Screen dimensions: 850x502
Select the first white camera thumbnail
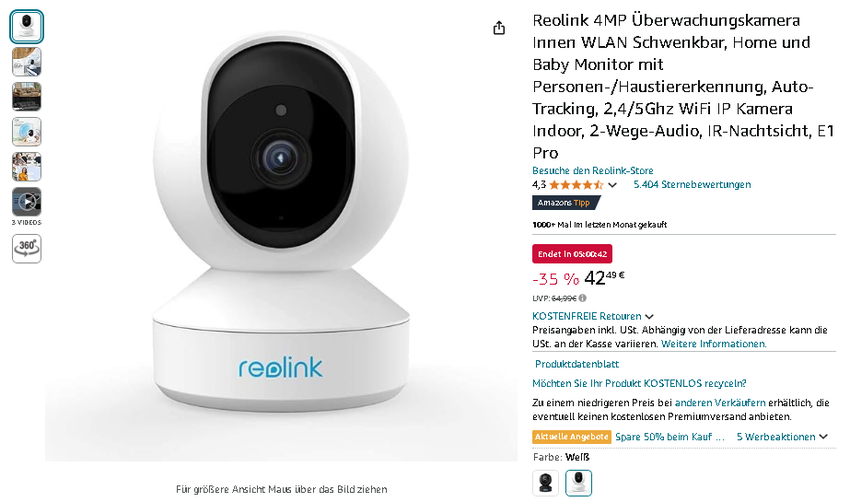tap(27, 27)
